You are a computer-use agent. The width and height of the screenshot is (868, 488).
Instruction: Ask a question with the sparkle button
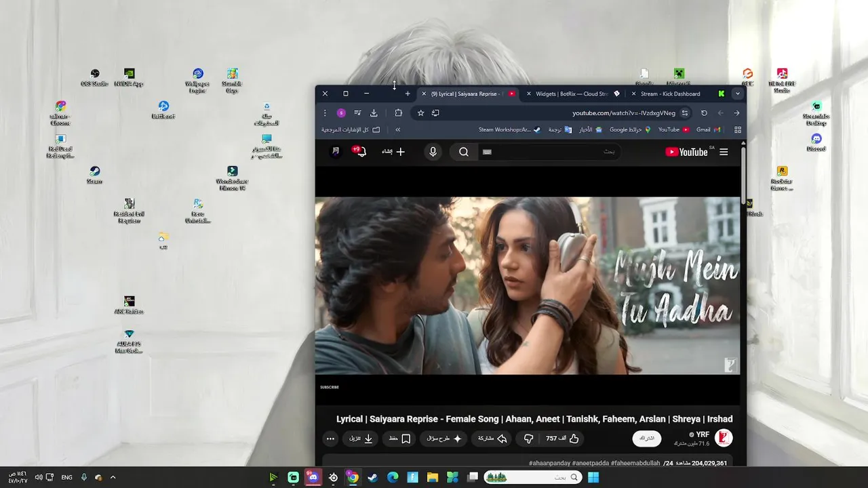pos(444,439)
